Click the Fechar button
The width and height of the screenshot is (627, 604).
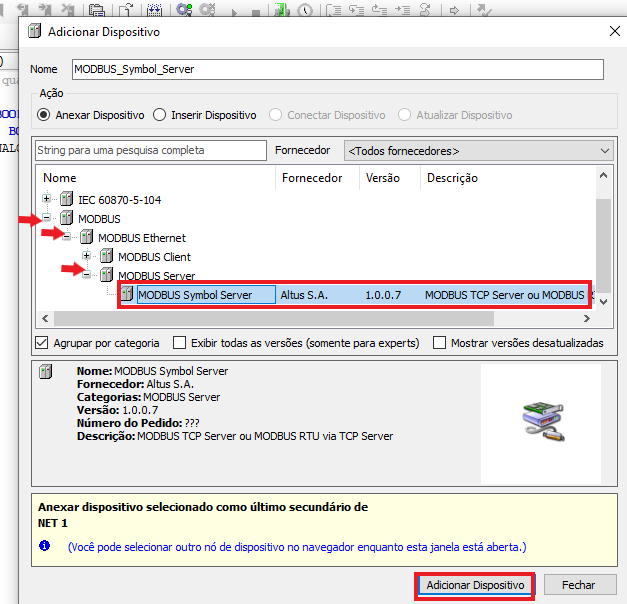click(x=578, y=585)
